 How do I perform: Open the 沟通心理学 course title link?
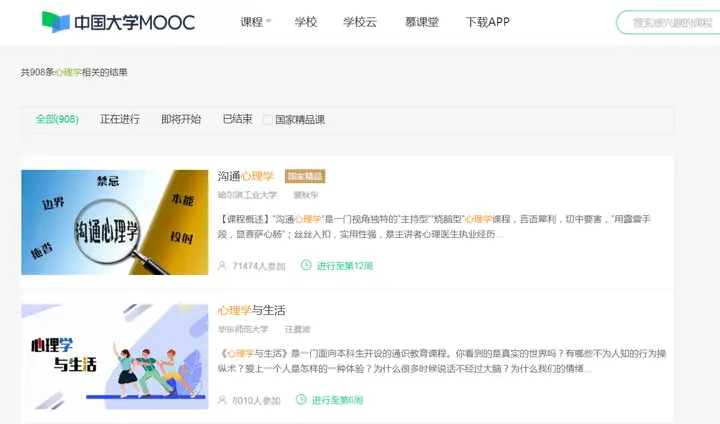click(x=246, y=176)
